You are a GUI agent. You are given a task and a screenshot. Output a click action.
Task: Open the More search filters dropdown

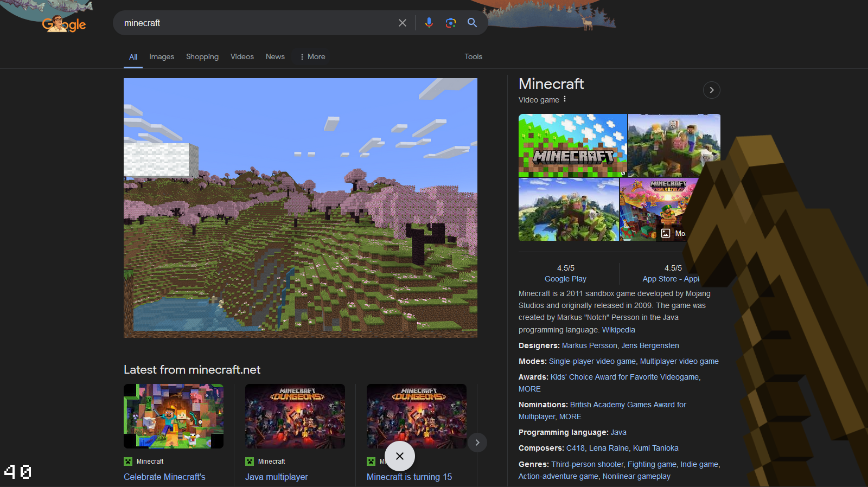tap(312, 56)
